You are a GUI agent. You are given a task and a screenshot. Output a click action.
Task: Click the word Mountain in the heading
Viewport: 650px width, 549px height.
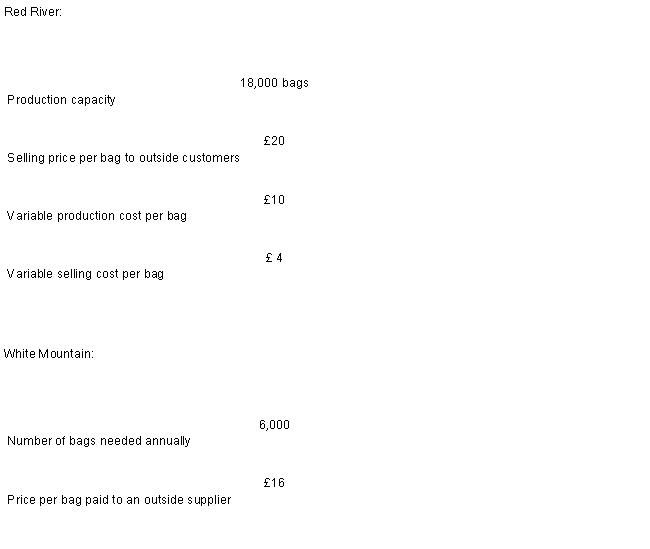click(66, 354)
